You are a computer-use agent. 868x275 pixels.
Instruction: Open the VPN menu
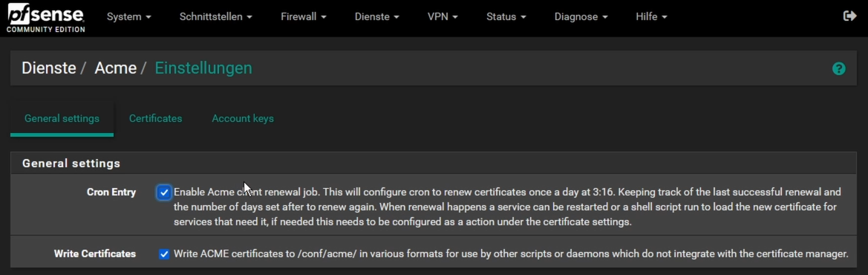(443, 16)
